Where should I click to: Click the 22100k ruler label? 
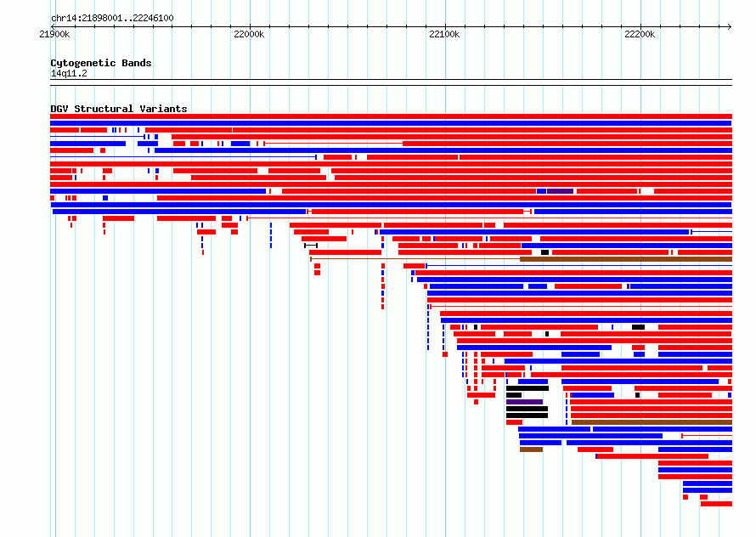point(444,34)
